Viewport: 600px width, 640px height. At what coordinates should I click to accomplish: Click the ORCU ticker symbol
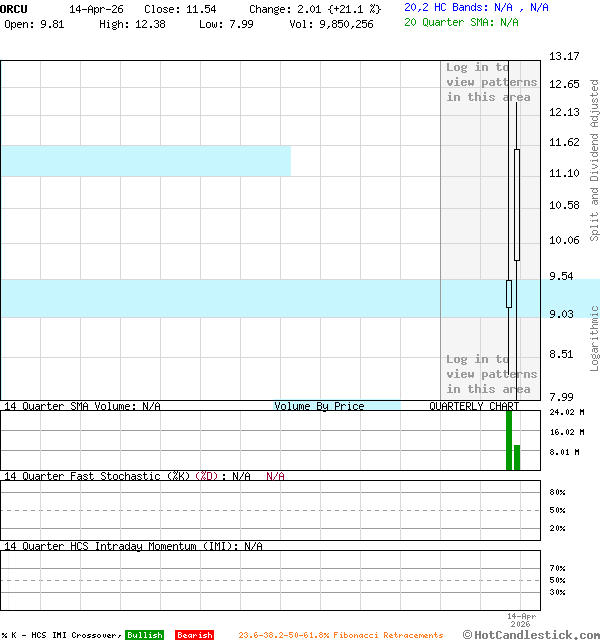tap(14, 8)
